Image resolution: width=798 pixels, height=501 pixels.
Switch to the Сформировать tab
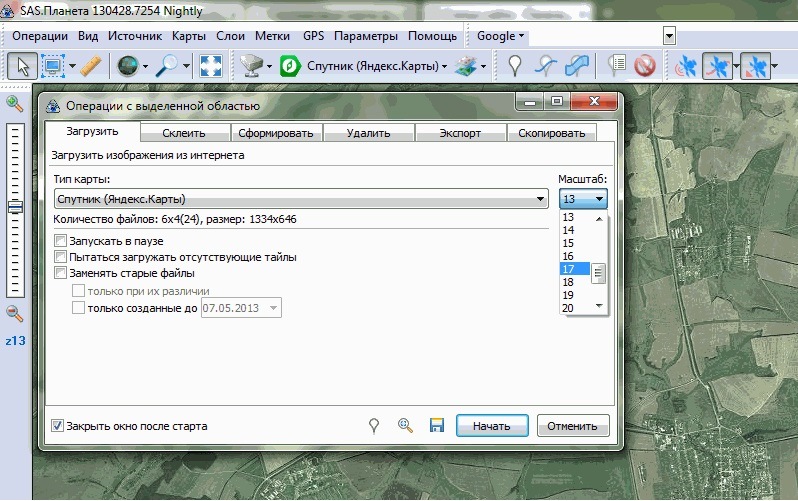[x=276, y=133]
